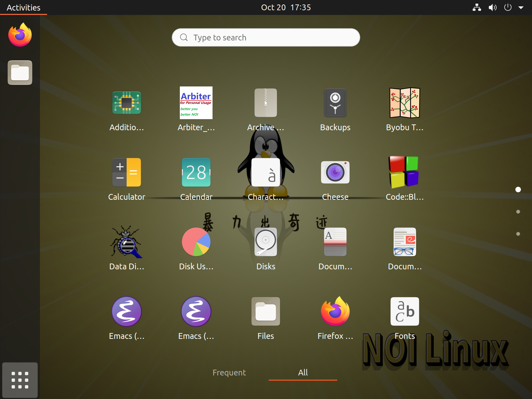Screen dimensions: 532x399
Task: Click the Activities button
Action: (x=24, y=7)
